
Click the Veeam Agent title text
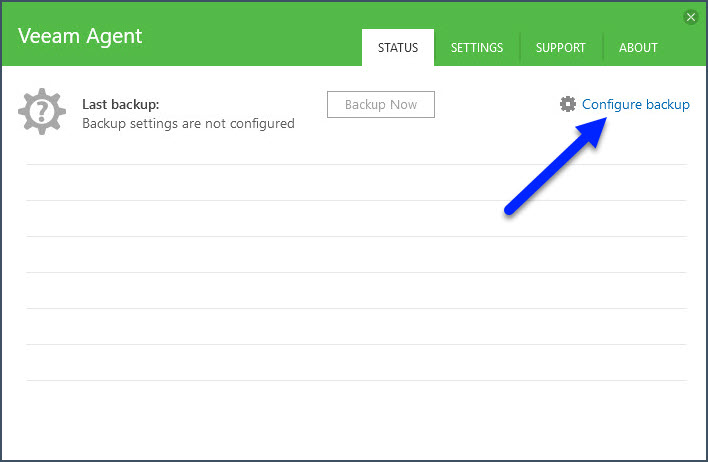[x=80, y=37]
